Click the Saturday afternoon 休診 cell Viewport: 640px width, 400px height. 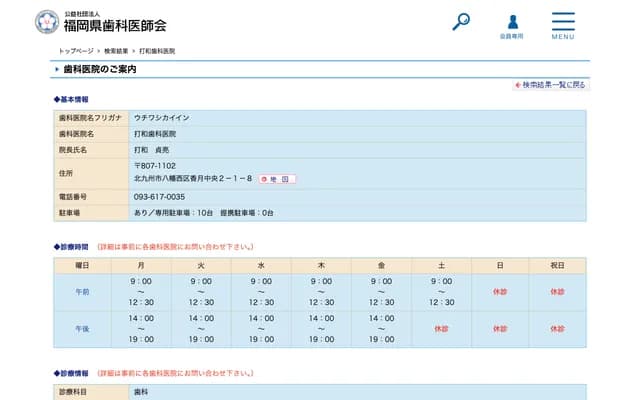(x=442, y=328)
